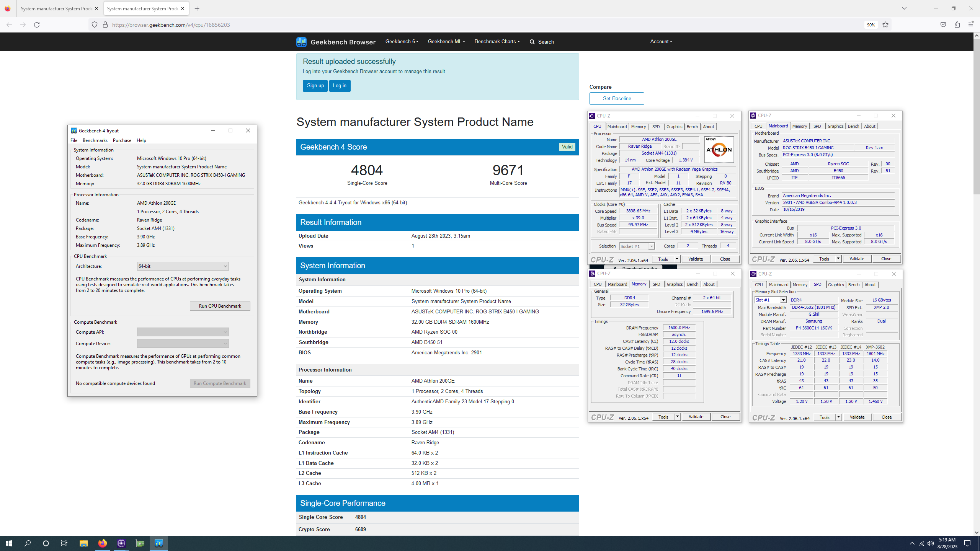Click the 90% zoom level indicator
This screenshot has width=980, height=551.
[x=871, y=25]
